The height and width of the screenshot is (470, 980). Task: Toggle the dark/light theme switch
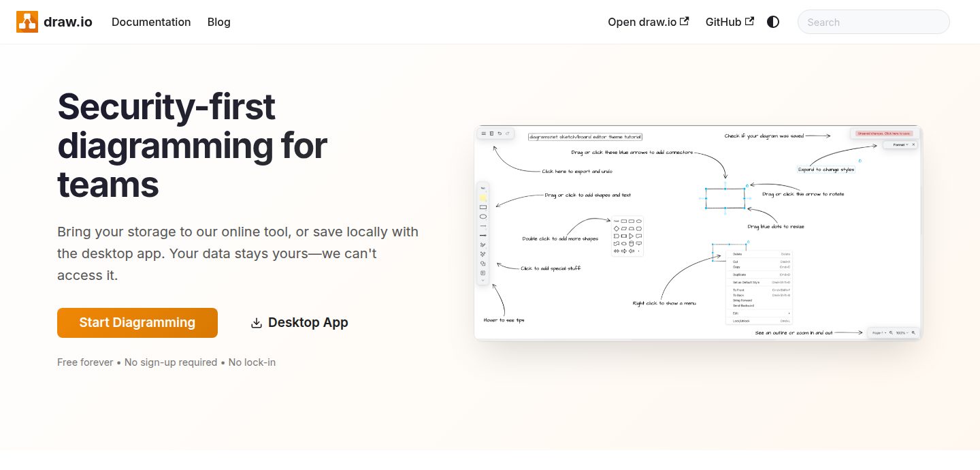pos(773,22)
